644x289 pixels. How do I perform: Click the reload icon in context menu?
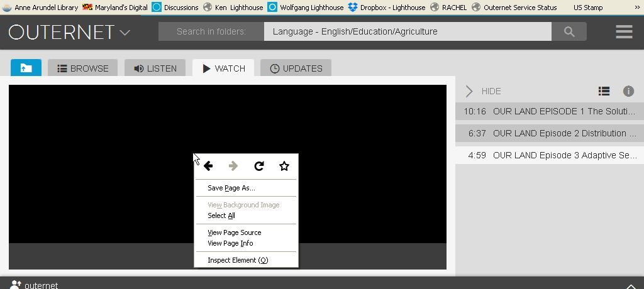pyautogui.click(x=258, y=166)
